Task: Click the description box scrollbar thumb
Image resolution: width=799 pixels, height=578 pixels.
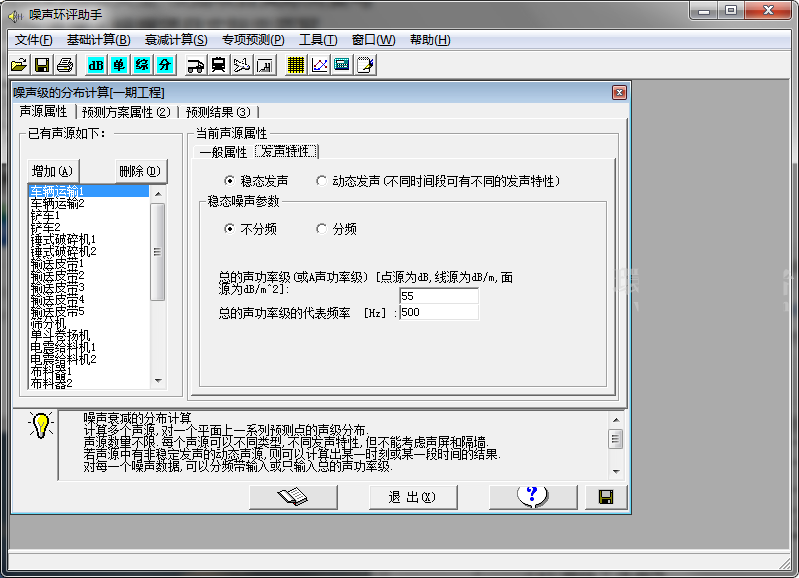Action: [616, 439]
